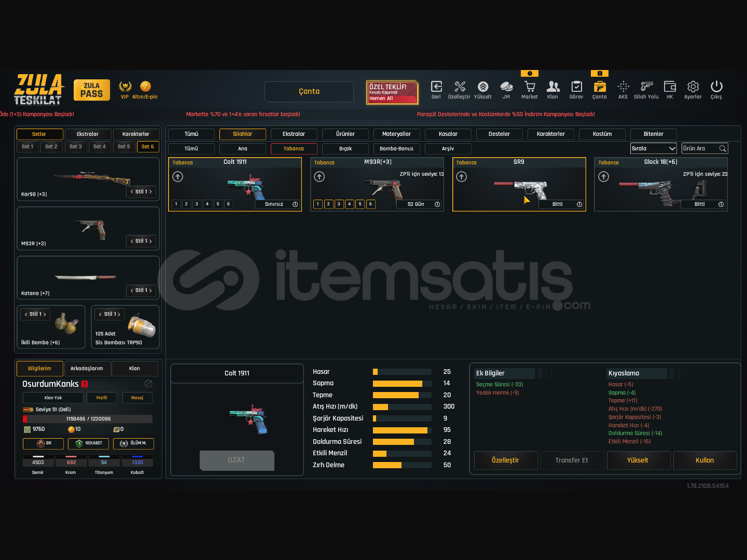Click the upgrade arrow on Colt 1911 card
The image size is (747, 560).
point(178,177)
